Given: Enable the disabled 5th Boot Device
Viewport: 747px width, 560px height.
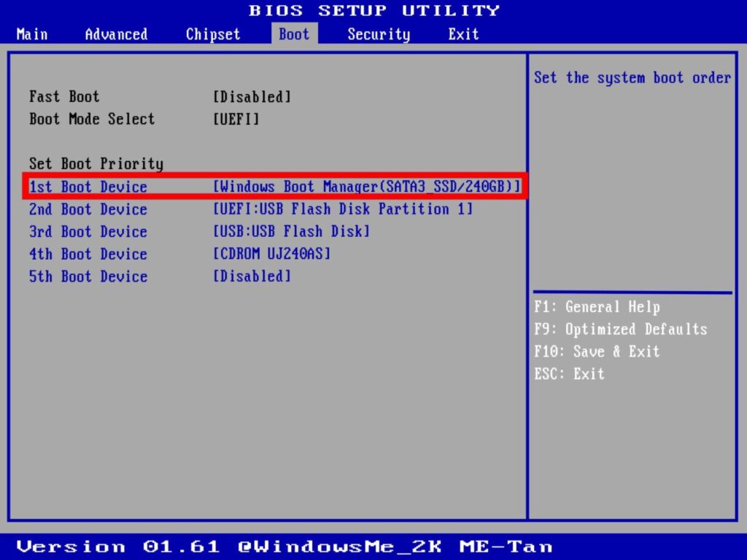Looking at the screenshot, I should [x=252, y=276].
